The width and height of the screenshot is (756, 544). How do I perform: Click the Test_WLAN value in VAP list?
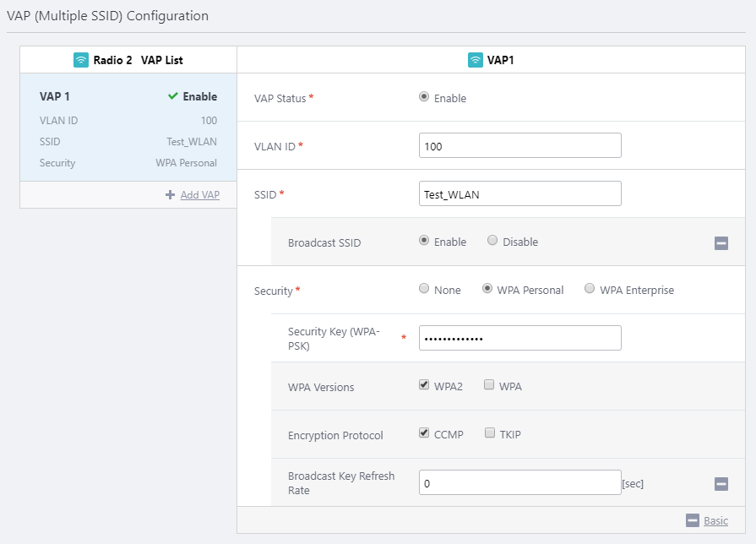(x=192, y=142)
